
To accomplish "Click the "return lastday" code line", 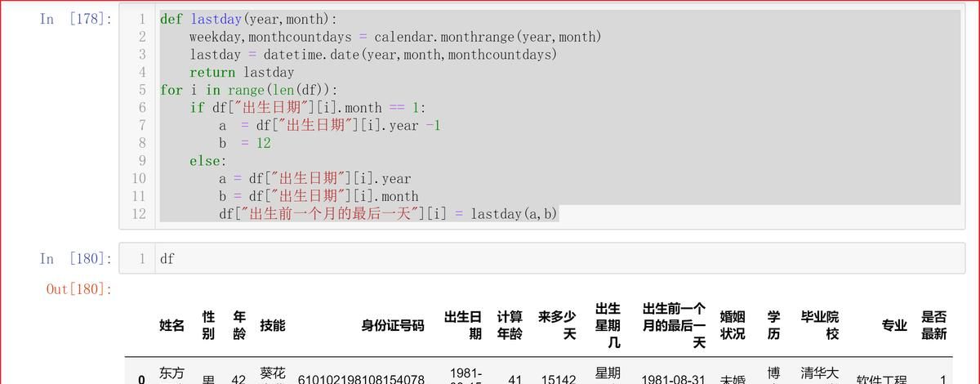I will pos(242,72).
